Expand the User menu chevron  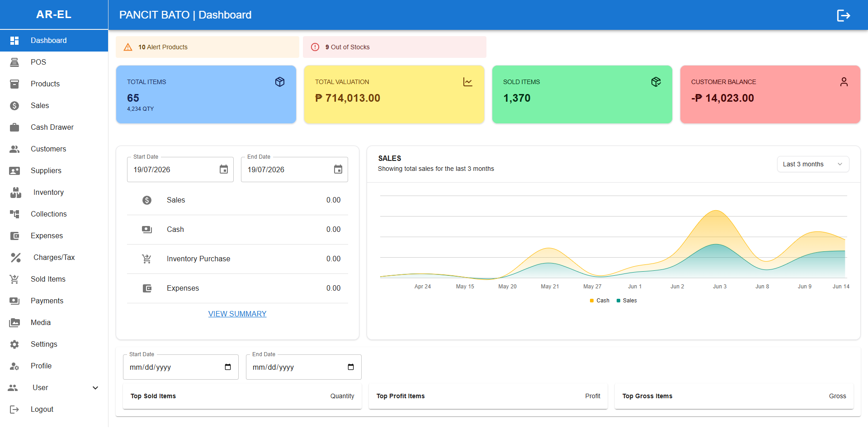pyautogui.click(x=95, y=388)
